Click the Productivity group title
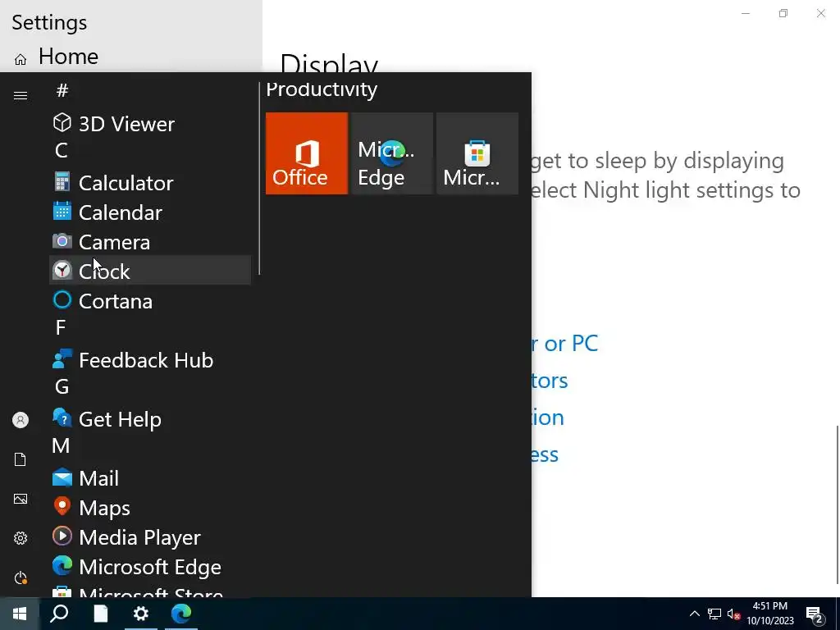This screenshot has height=630, width=840. (322, 89)
